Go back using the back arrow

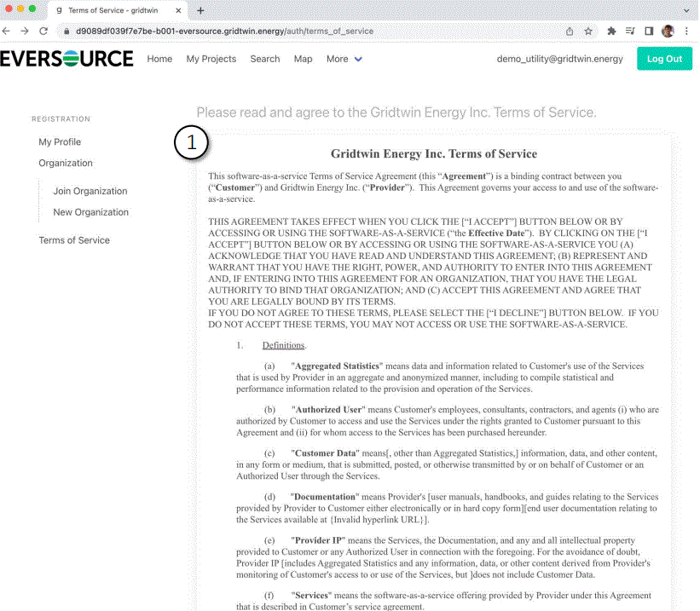tap(7, 31)
